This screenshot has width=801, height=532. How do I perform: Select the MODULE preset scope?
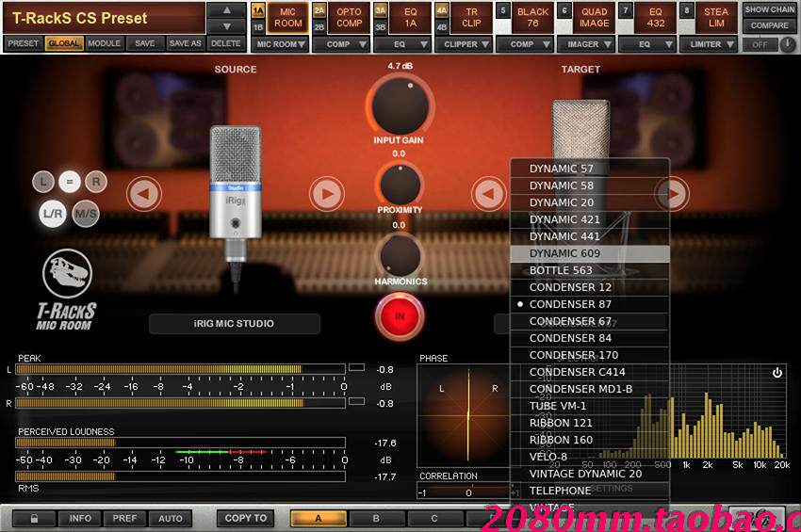(x=105, y=43)
